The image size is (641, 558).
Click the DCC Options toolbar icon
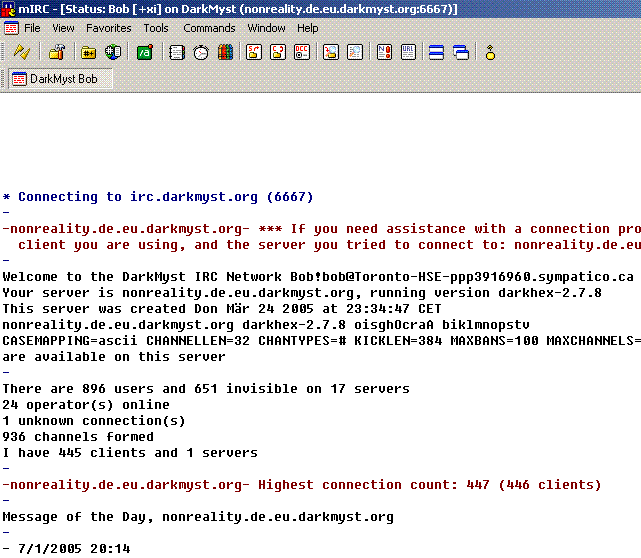coord(302,52)
